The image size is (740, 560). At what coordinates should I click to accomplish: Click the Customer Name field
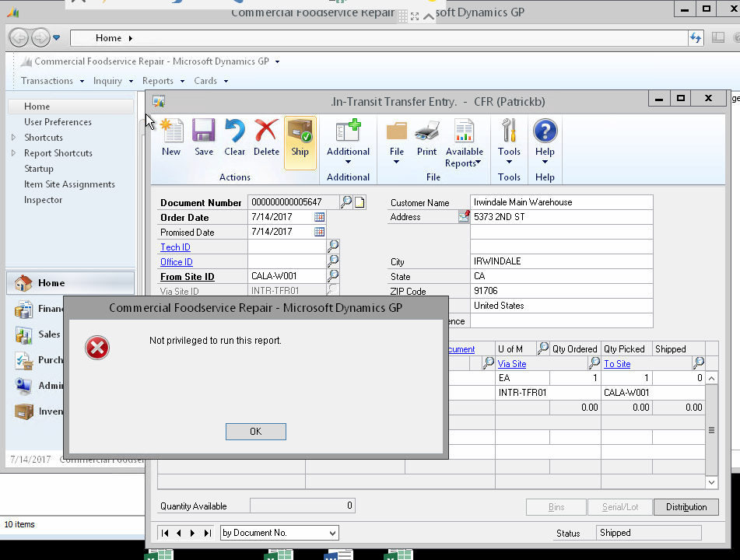562,202
